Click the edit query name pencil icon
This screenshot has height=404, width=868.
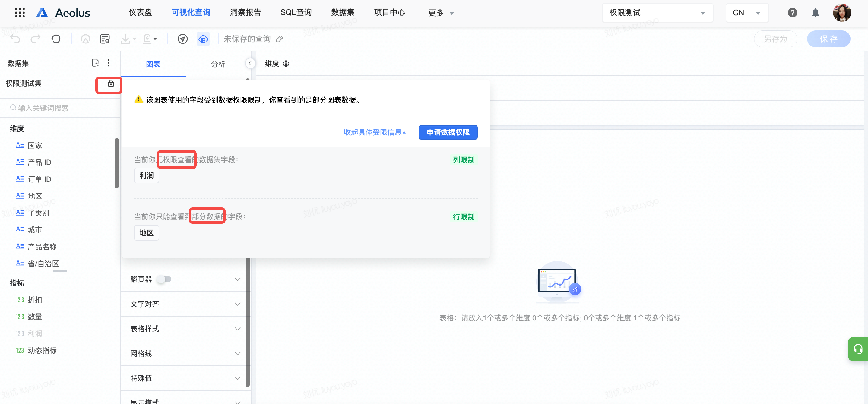(x=279, y=39)
